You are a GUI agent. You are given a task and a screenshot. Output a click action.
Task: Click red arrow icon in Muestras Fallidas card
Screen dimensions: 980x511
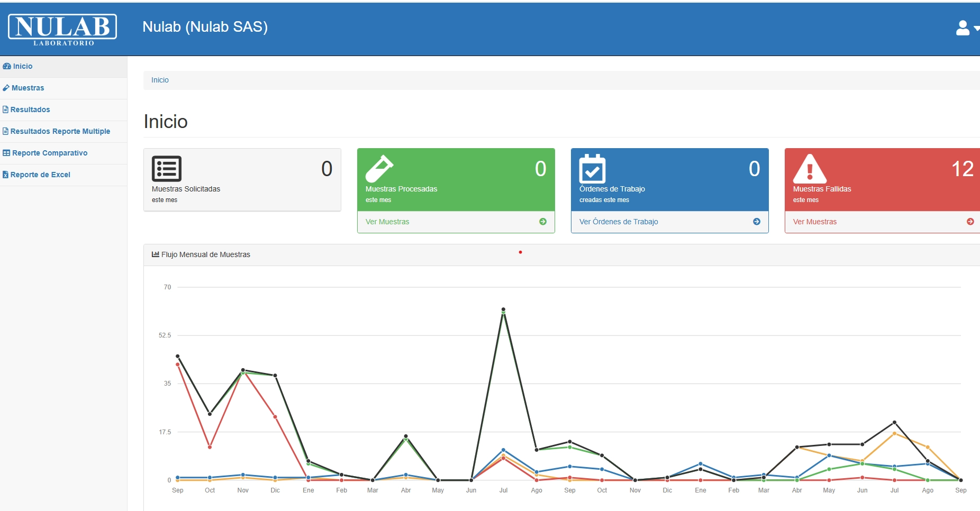click(x=970, y=222)
